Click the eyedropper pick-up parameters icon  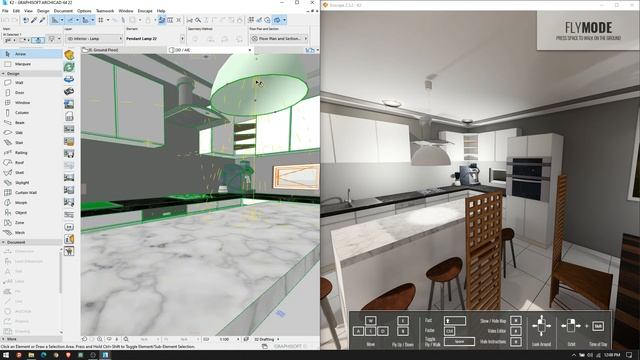pyautogui.click(x=34, y=20)
